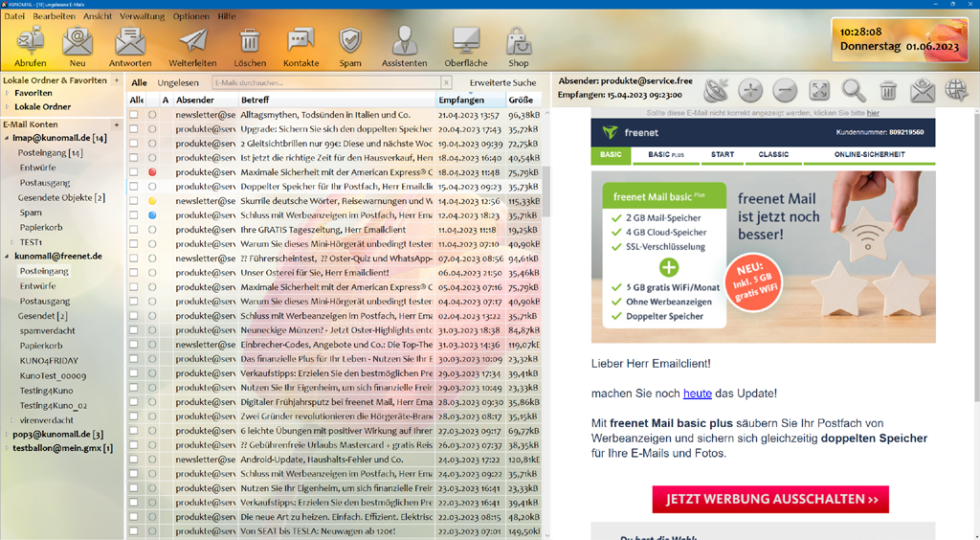Viewport: 980px width, 540px height.
Task: Click the preview pane vertical scrollbar
Action: pyautogui.click(x=976, y=257)
